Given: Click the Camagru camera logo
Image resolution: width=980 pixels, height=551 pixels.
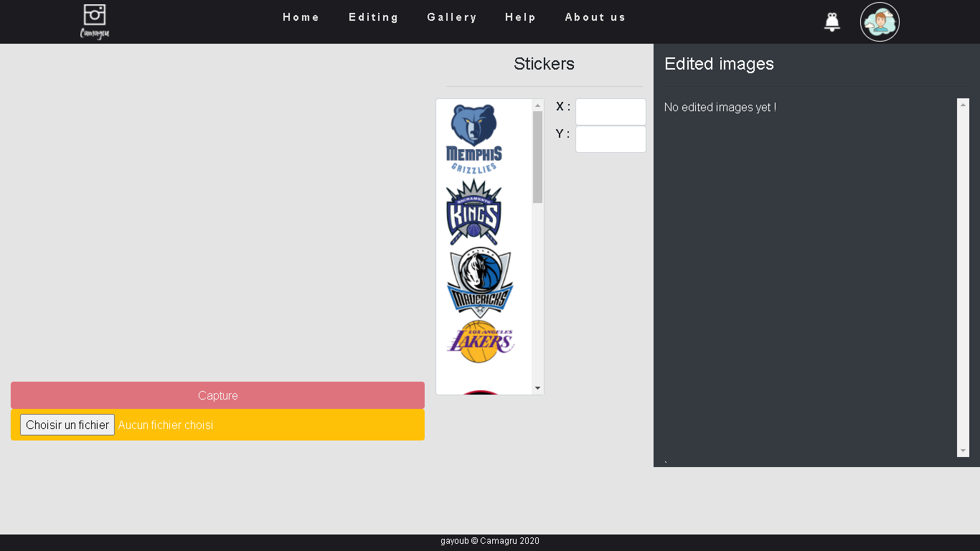Looking at the screenshot, I should (x=95, y=22).
